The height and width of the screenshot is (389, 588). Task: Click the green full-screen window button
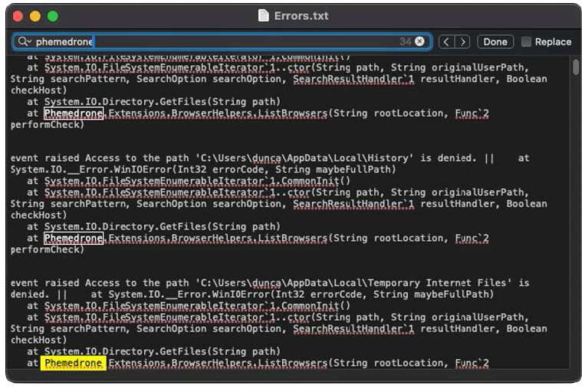[x=52, y=16]
